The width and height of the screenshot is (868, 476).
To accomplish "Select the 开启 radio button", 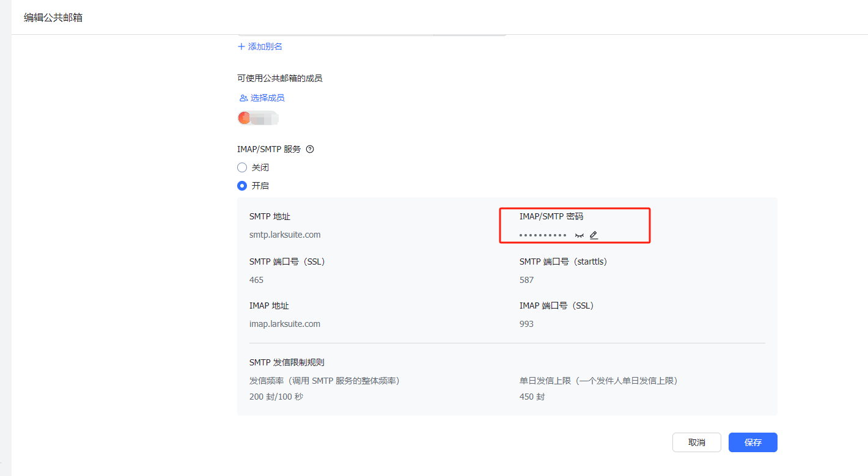I will (x=242, y=186).
